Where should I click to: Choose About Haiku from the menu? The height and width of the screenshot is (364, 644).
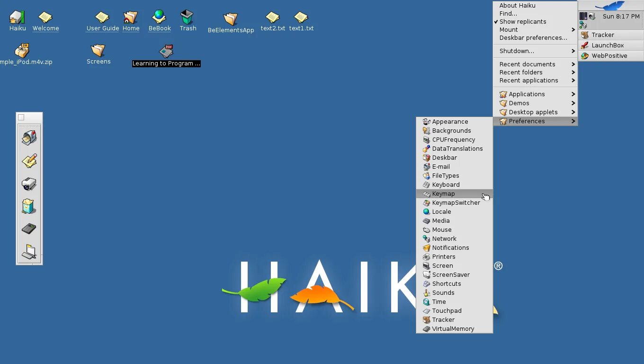[535, 6]
